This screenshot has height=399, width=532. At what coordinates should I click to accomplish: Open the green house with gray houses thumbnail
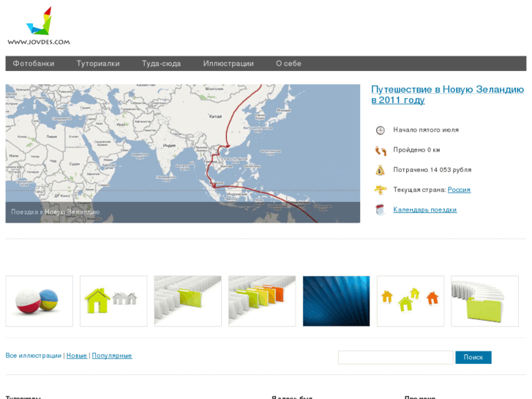pos(113,301)
